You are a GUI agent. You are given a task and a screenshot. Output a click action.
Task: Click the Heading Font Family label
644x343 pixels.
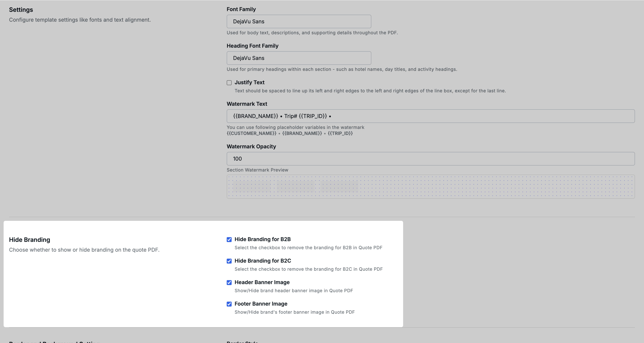pos(253,46)
